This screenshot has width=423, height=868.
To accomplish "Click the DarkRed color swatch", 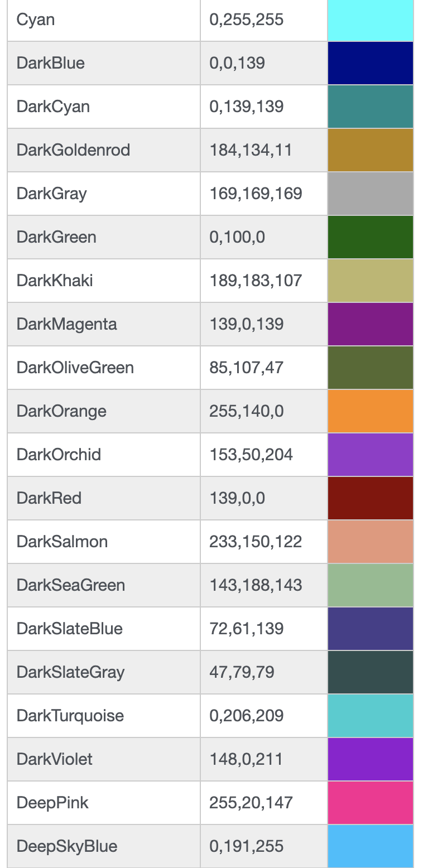I will coord(370,498).
